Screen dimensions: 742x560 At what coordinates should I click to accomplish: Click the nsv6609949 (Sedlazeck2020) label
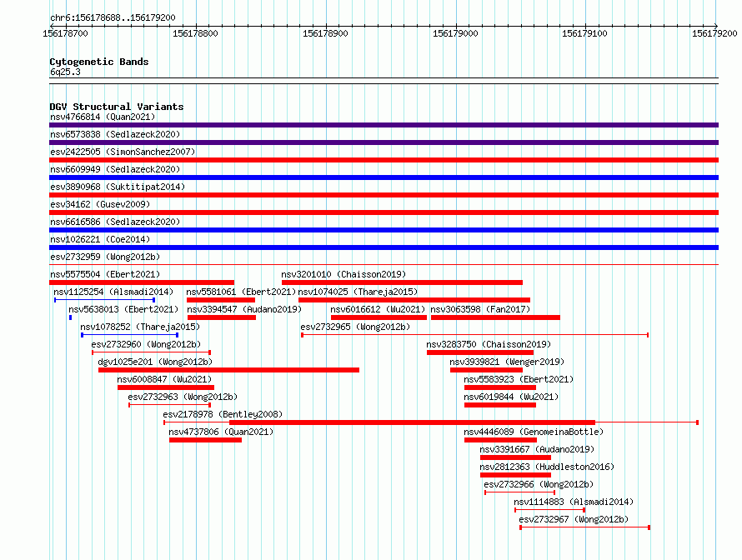(x=115, y=169)
